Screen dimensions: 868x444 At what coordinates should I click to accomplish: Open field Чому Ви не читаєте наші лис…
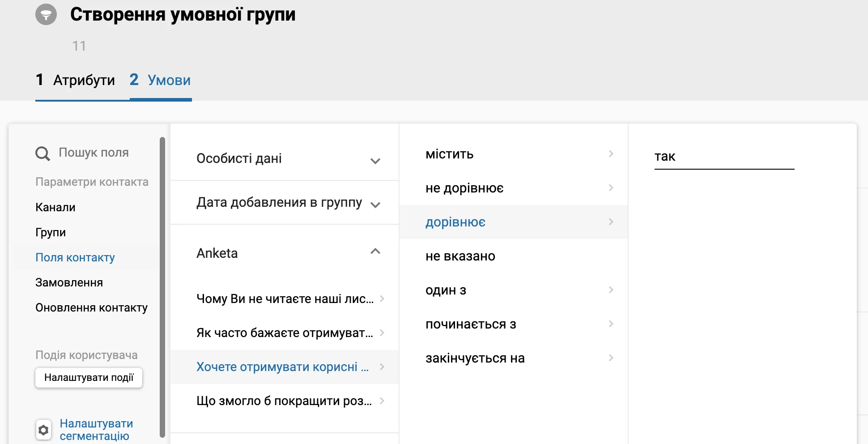[285, 299]
